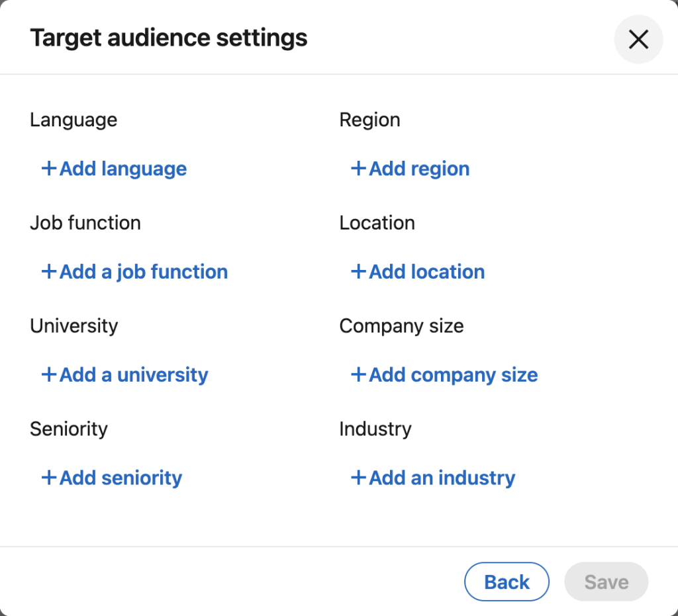Choose the 'Add region' link text
Viewport: 678px width, 616px height.
pos(419,169)
